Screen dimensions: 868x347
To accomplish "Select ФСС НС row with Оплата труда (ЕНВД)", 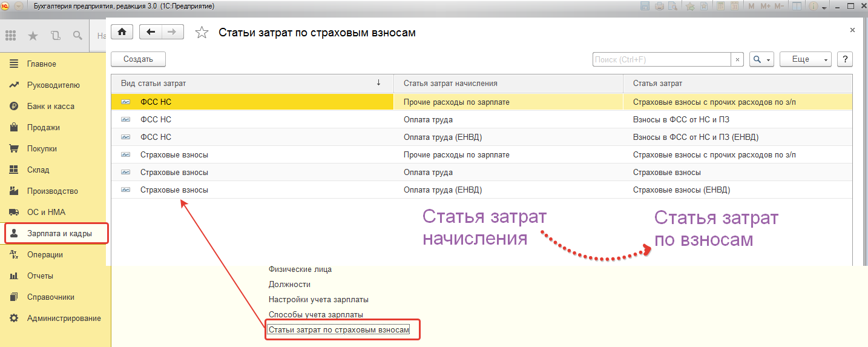I will point(481,137).
